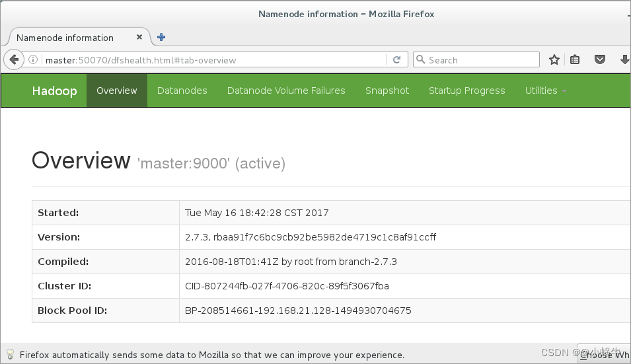631x364 pixels.
Task: Click the search magnifier icon
Action: click(x=420, y=60)
